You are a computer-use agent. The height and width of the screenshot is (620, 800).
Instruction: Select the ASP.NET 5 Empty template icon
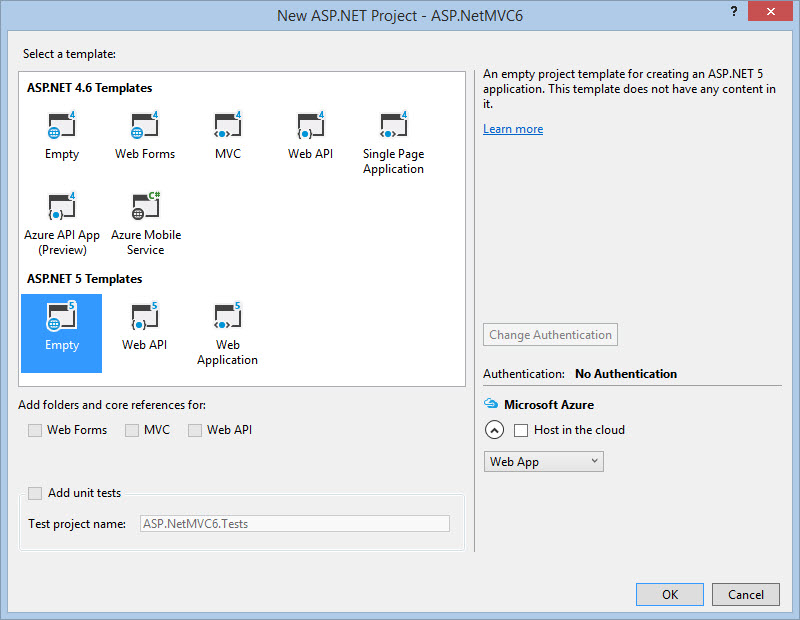(62, 316)
